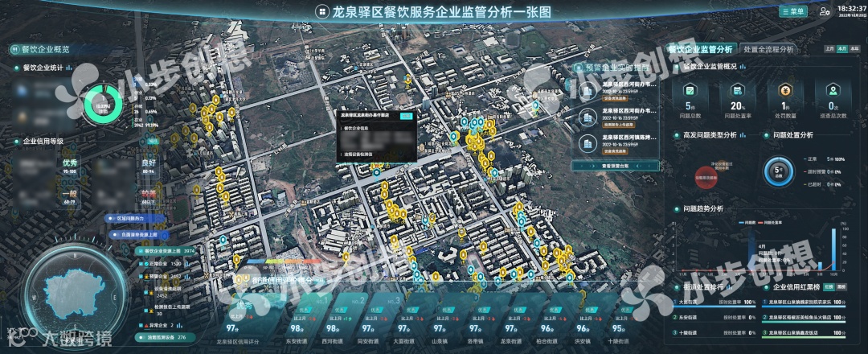The width and height of the screenshot is (868, 354).
Task: Click the map legend color bar
Action: click(284, 261)
